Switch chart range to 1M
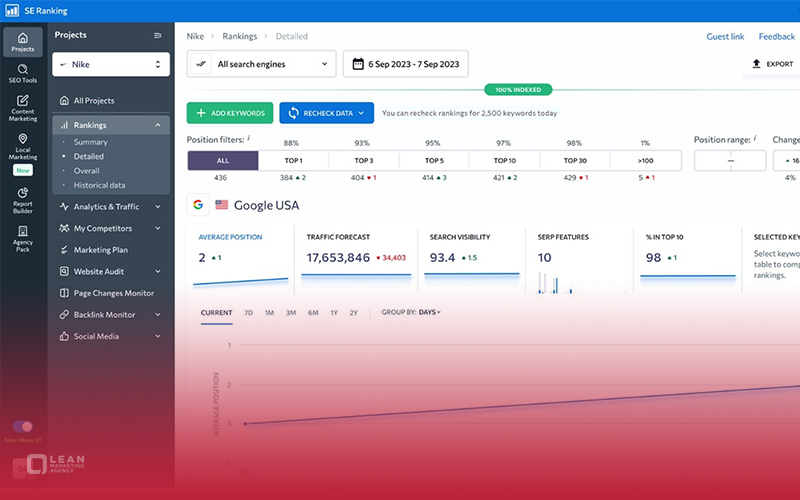 click(x=269, y=313)
